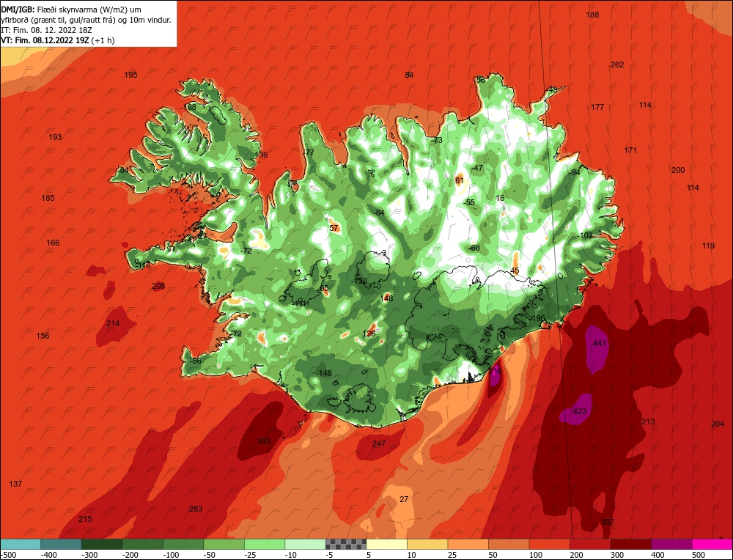Click the -148 value in south Iceland
This screenshot has width=733, height=560.
[323, 373]
